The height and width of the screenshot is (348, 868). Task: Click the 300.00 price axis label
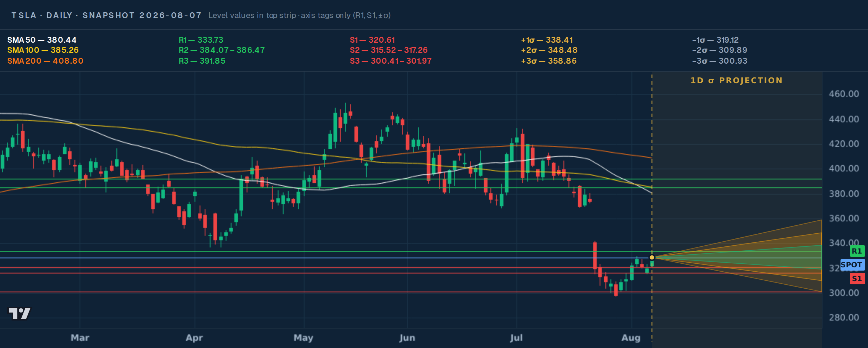coord(844,293)
